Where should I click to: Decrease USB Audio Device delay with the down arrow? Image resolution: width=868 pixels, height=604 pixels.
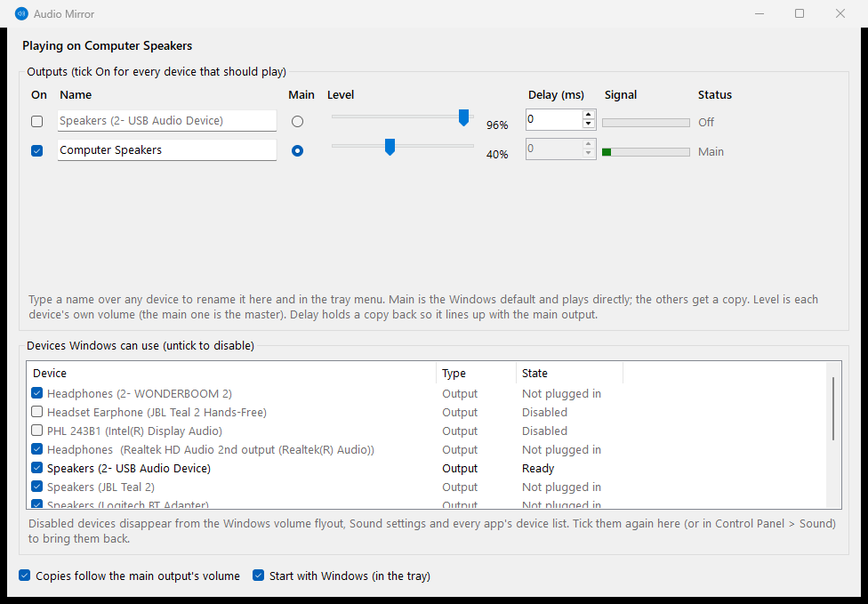[x=589, y=125]
